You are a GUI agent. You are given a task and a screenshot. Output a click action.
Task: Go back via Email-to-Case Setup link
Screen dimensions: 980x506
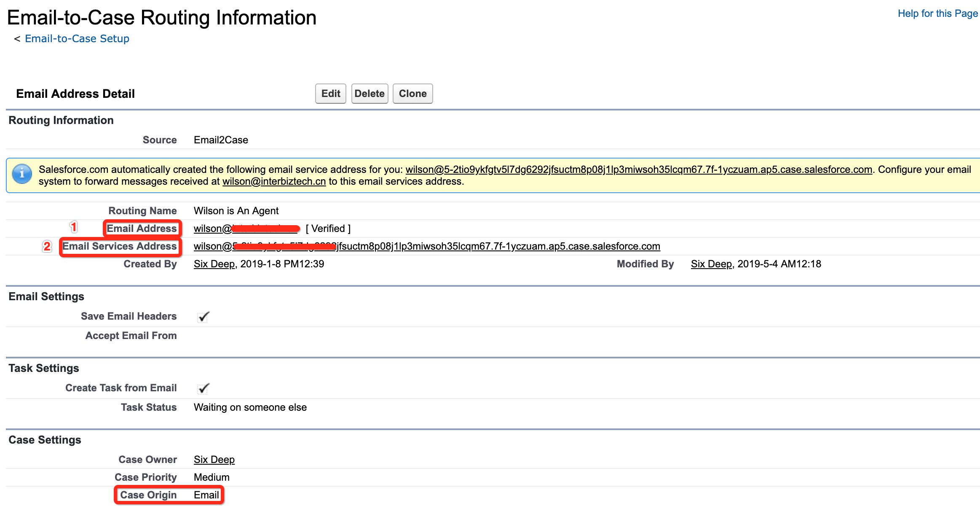[77, 38]
